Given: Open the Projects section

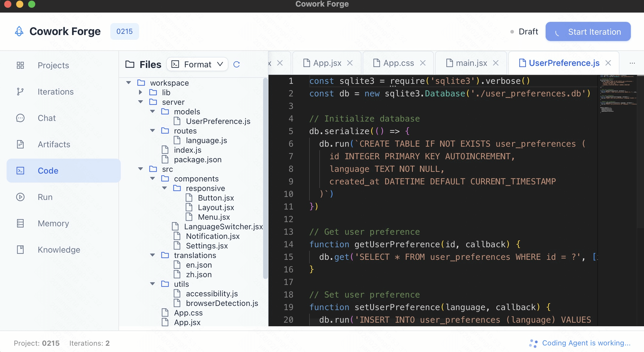Looking at the screenshot, I should tap(53, 65).
